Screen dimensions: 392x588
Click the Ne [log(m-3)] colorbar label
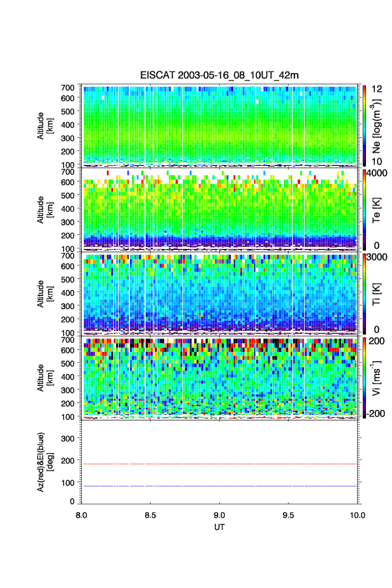pos(377,126)
